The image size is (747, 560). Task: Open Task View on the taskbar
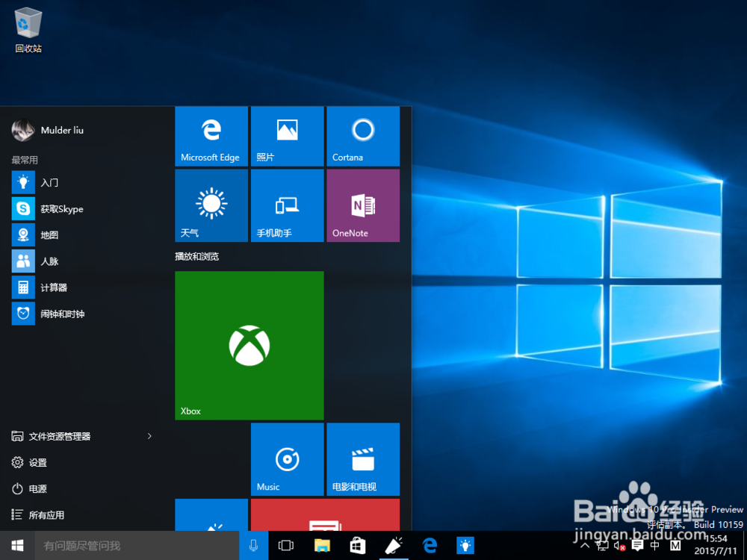(x=286, y=545)
